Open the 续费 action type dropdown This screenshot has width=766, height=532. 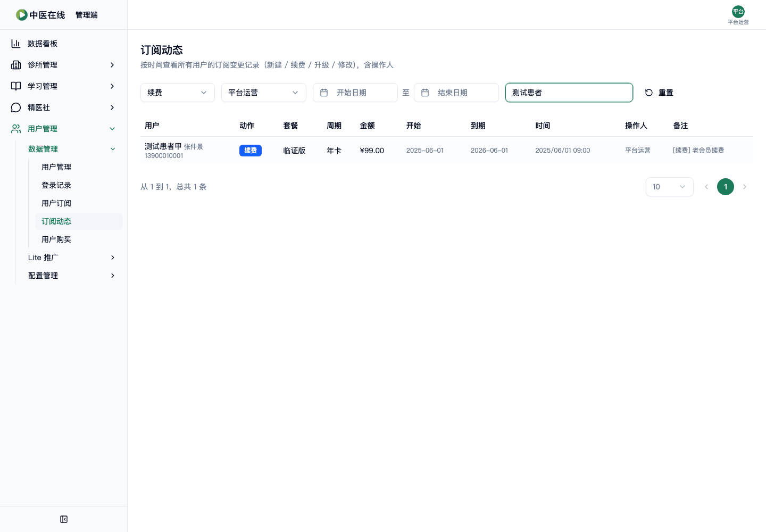coord(178,93)
